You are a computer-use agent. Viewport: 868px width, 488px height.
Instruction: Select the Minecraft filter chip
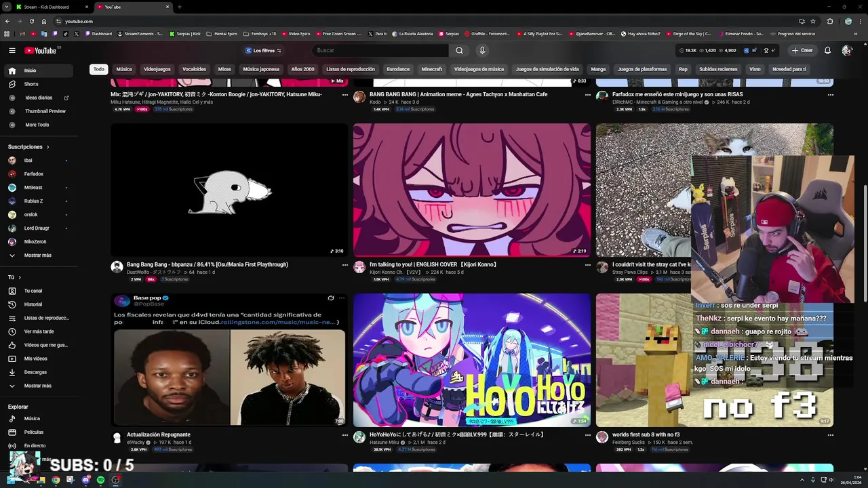(432, 69)
